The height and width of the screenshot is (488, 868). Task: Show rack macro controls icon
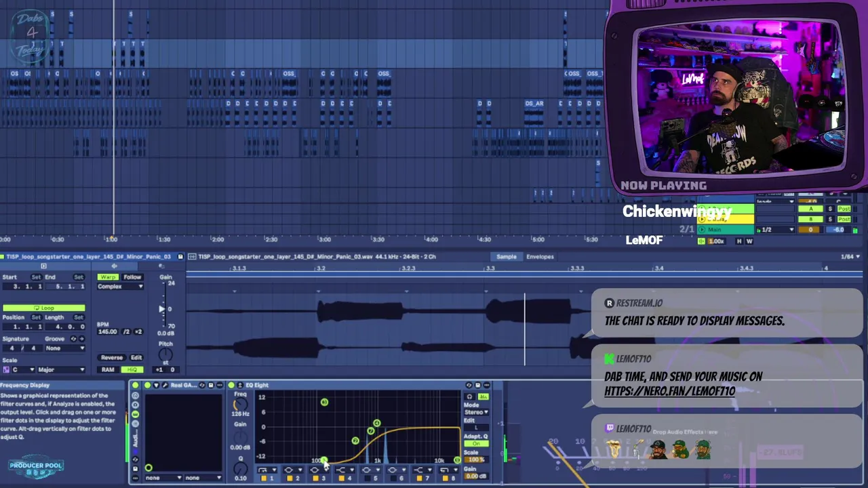(135, 395)
